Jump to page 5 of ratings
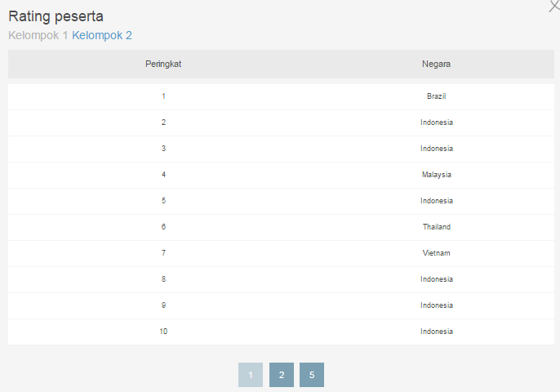Screen dimensions: 560x392 [x=312, y=375]
